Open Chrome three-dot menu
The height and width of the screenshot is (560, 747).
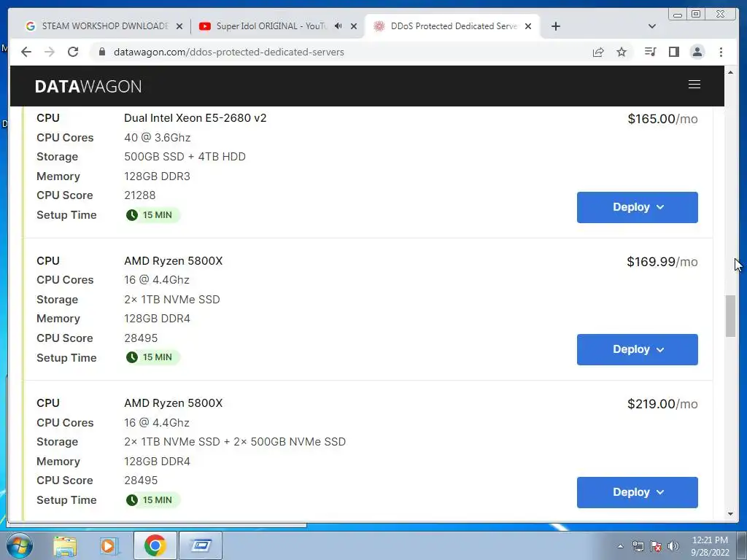721,52
